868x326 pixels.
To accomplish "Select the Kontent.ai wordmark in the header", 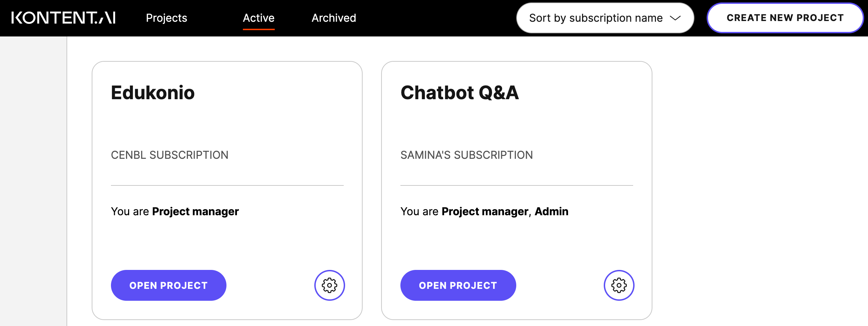I will point(64,18).
